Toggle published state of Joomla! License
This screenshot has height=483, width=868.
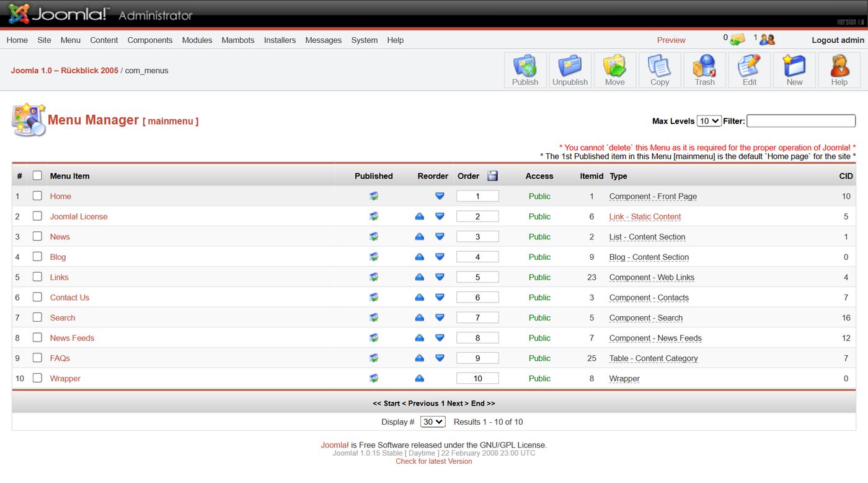point(374,216)
